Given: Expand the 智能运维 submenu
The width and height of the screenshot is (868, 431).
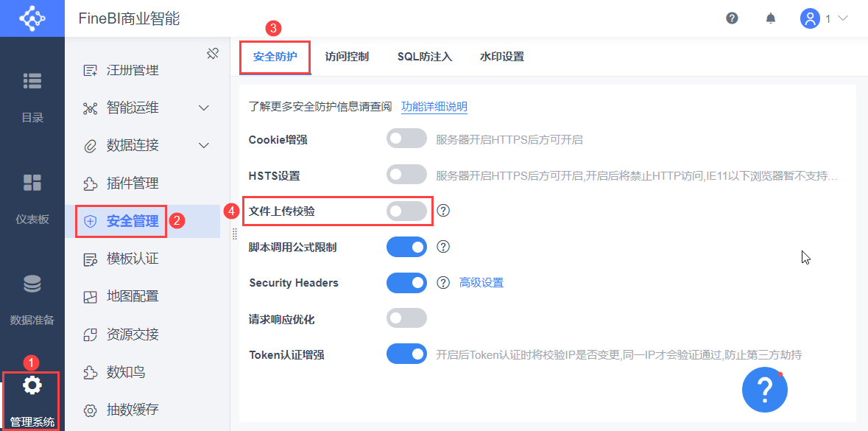Looking at the screenshot, I should click(205, 108).
